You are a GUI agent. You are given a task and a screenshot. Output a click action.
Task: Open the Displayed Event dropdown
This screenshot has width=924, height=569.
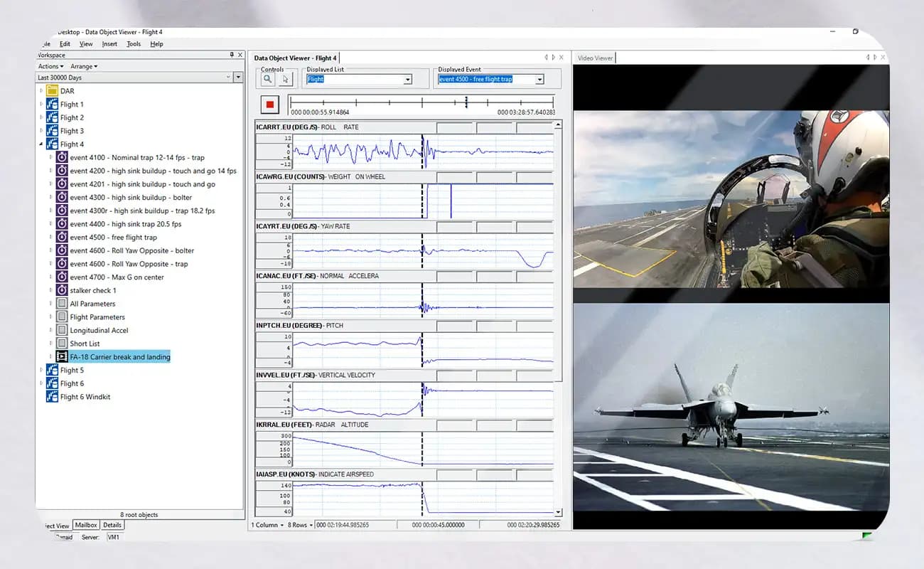point(539,80)
